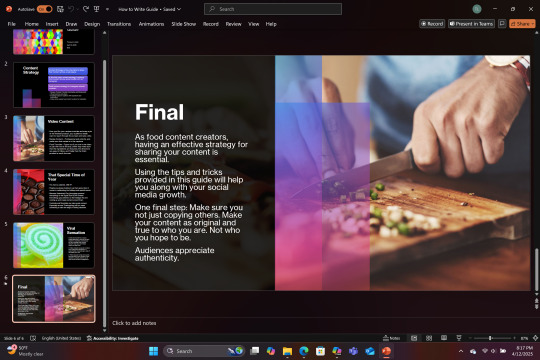This screenshot has height=360, width=540.
Task: Open File Explorer from taskbar
Action: pyautogui.click(x=287, y=351)
